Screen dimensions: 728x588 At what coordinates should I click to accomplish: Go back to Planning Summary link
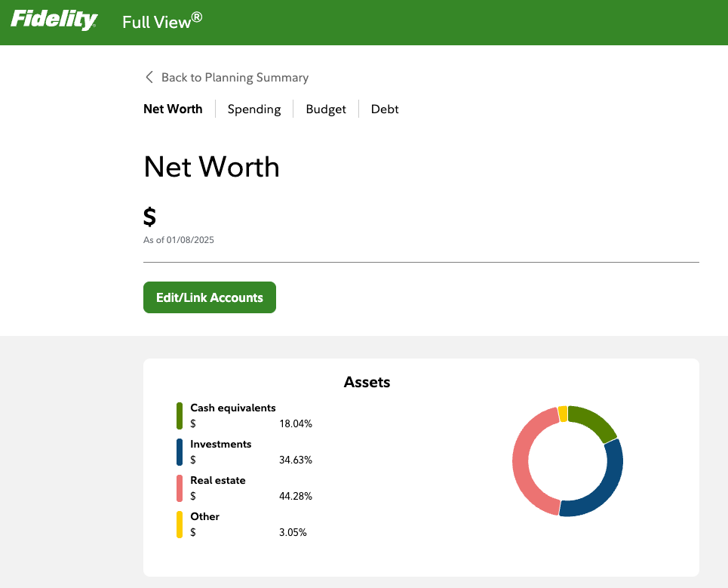[235, 77]
